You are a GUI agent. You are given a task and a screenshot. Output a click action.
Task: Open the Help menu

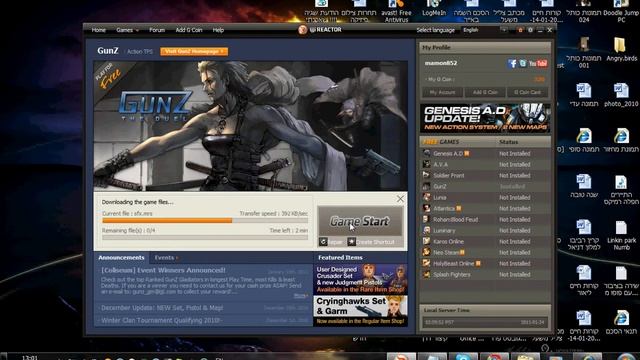[x=218, y=30]
